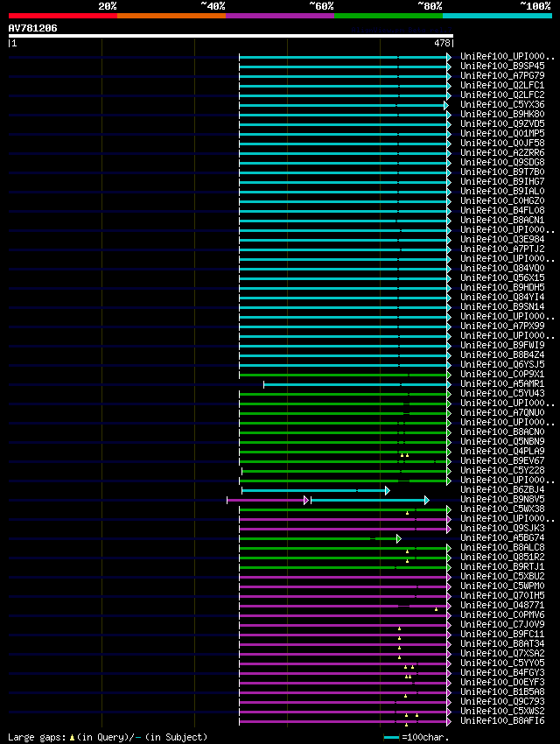
Task: Select the UniRef100_A7PX99 label
Action: pyautogui.click(x=502, y=326)
